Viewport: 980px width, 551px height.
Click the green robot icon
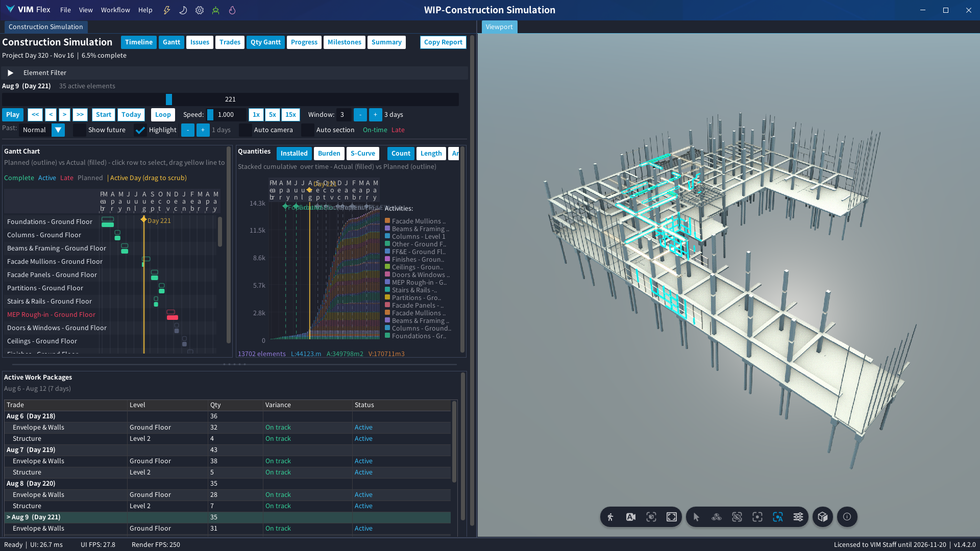pos(216,10)
